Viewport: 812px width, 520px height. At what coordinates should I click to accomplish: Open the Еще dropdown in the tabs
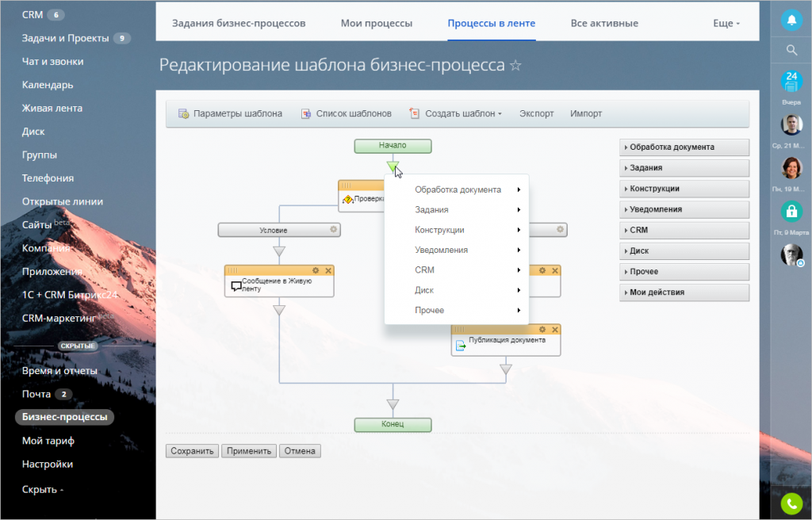coord(726,24)
